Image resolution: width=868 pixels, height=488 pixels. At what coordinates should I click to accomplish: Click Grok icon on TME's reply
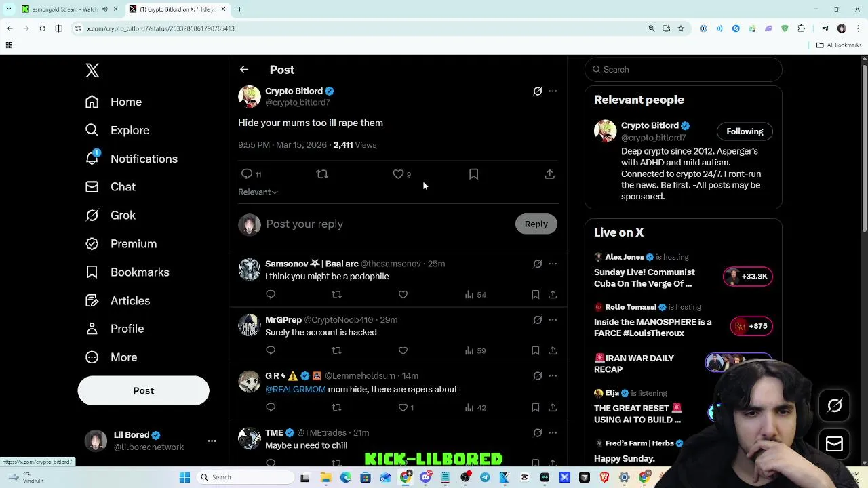(x=537, y=432)
